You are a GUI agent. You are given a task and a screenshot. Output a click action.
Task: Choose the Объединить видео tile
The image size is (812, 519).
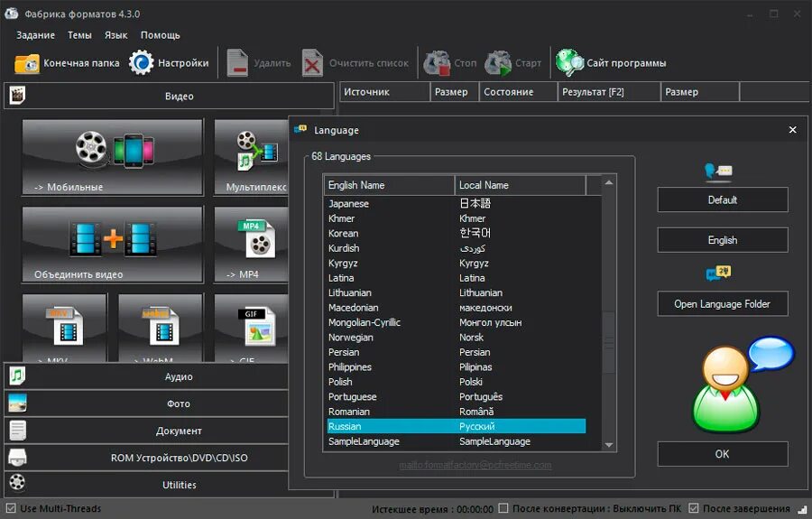click(113, 245)
